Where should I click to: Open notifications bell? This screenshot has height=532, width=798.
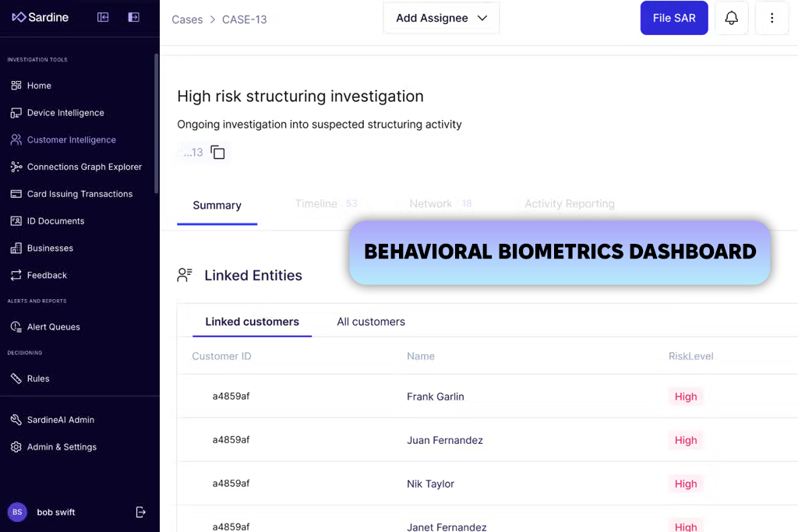pyautogui.click(x=731, y=18)
